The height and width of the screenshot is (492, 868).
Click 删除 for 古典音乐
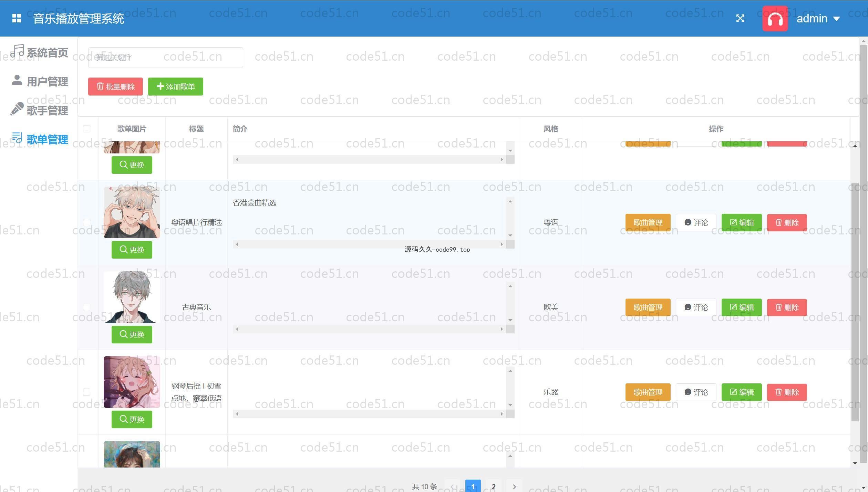[x=787, y=307]
